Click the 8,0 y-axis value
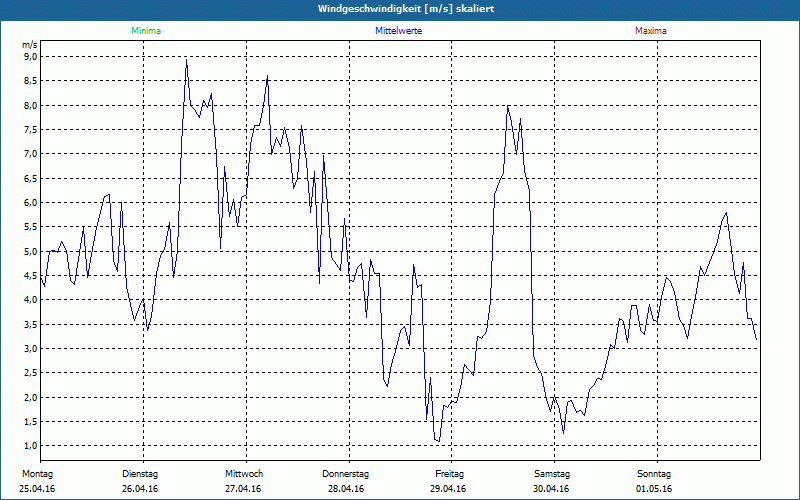This screenshot has width=800, height=500. [31, 105]
